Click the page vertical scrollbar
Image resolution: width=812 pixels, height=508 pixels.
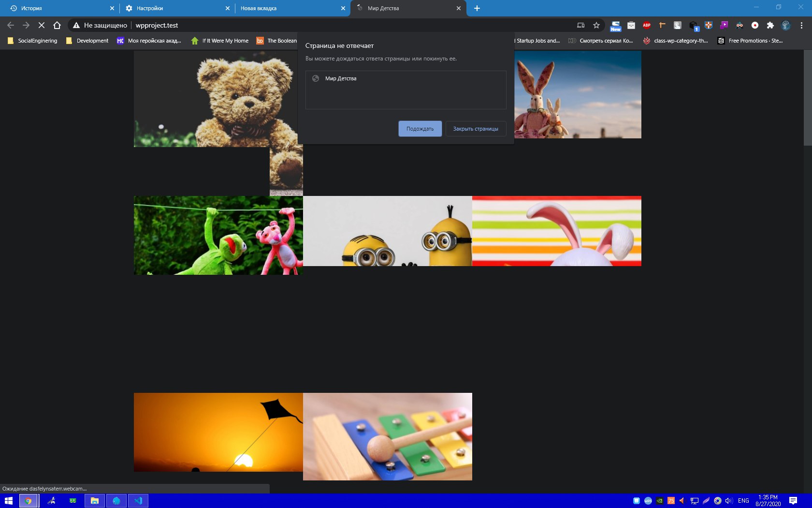click(x=808, y=97)
